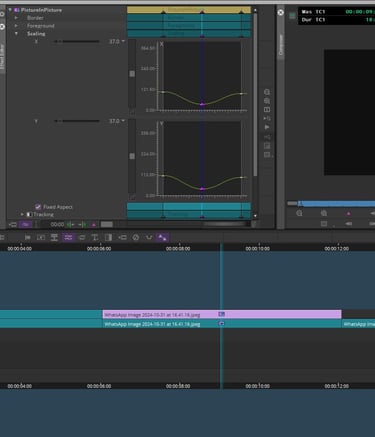
Task: Select the teal WhatsApp Image clip on lower track
Action: (x=222, y=324)
